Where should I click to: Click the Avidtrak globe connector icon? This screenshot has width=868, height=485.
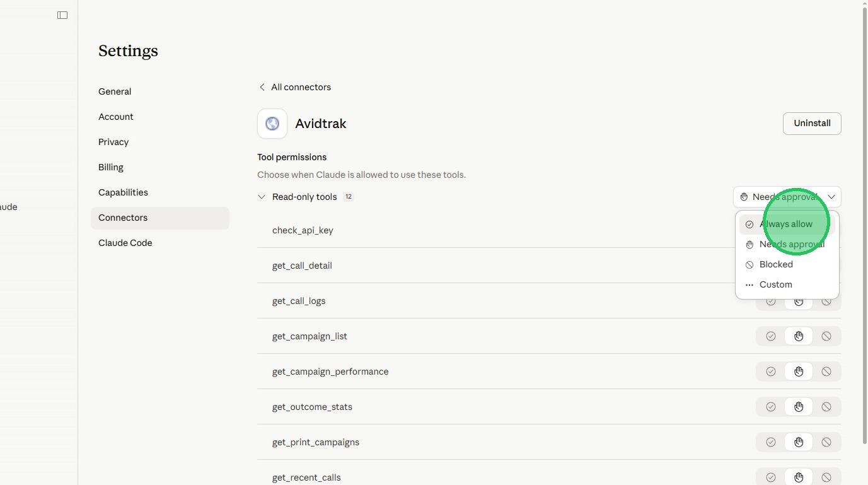tap(272, 124)
